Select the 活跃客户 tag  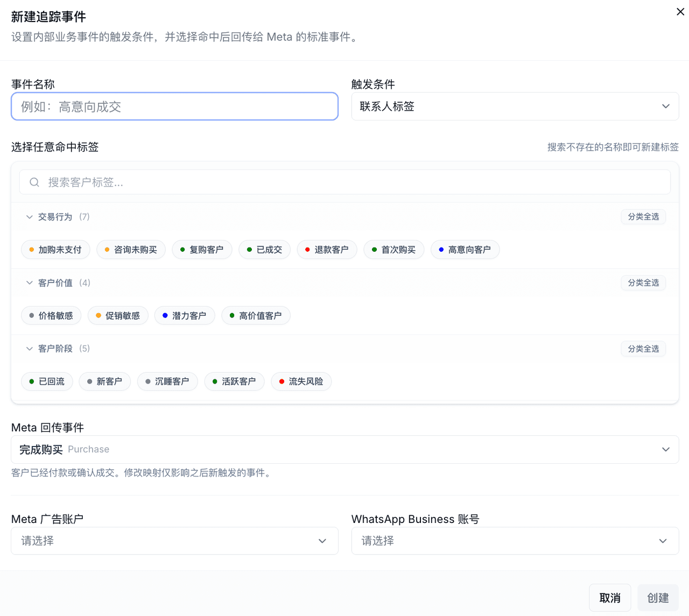tap(234, 381)
